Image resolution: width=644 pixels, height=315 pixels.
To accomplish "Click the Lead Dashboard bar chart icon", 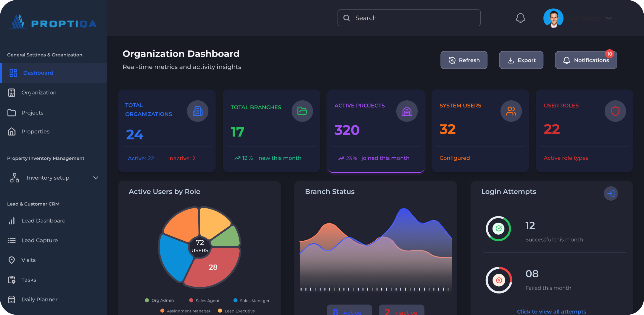I will tap(12, 221).
